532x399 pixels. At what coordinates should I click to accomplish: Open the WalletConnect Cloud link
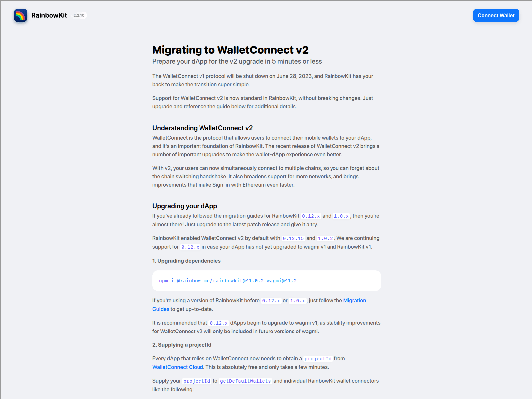(178, 367)
